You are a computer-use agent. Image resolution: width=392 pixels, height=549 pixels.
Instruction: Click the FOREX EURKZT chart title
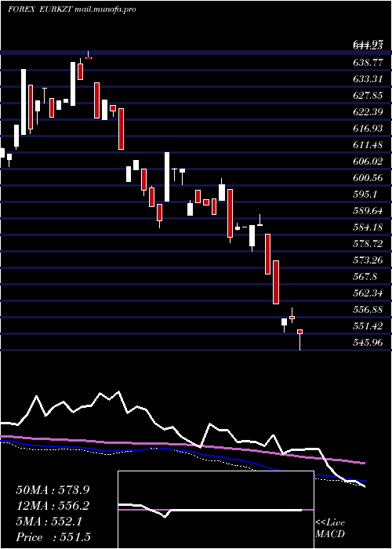72,9
